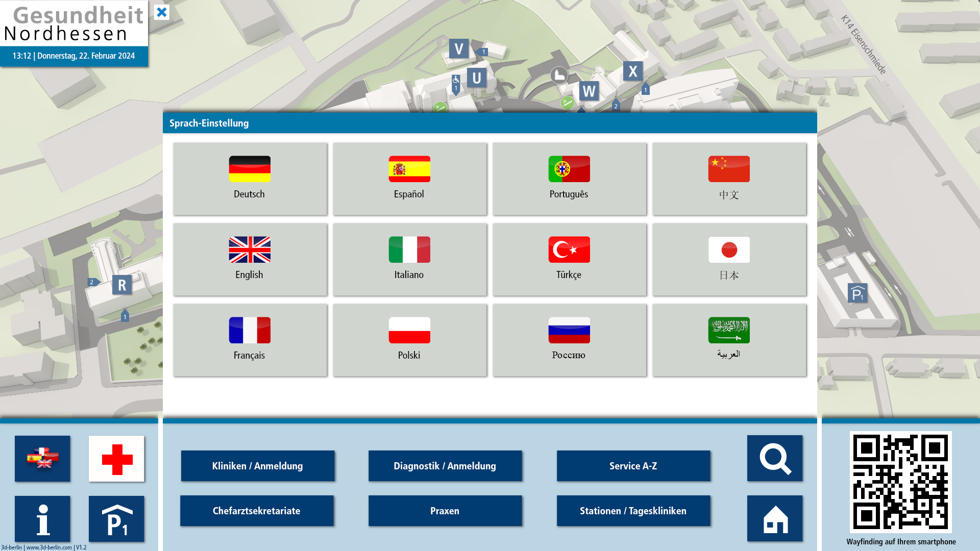
Task: Close the Sprach-Einstellung dialog
Action: [x=161, y=12]
